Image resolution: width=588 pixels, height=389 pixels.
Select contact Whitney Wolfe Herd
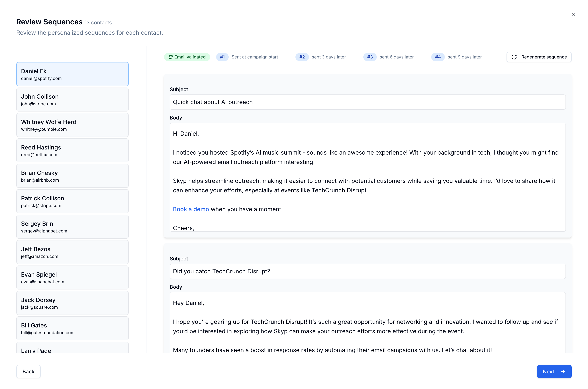72,125
